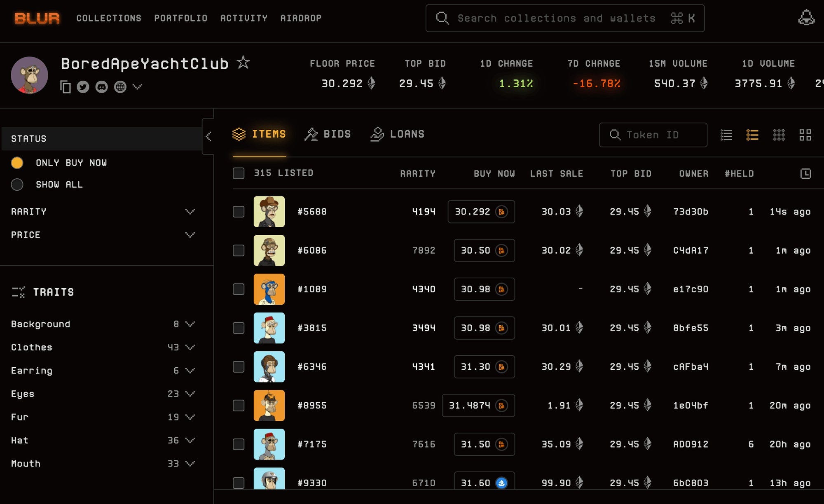Switch to compact list view

[726, 135]
